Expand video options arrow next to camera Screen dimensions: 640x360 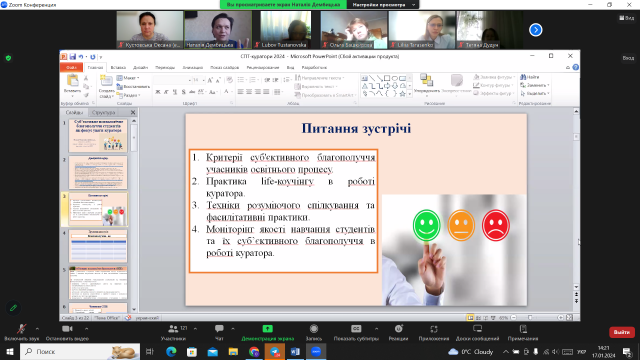click(x=86, y=329)
